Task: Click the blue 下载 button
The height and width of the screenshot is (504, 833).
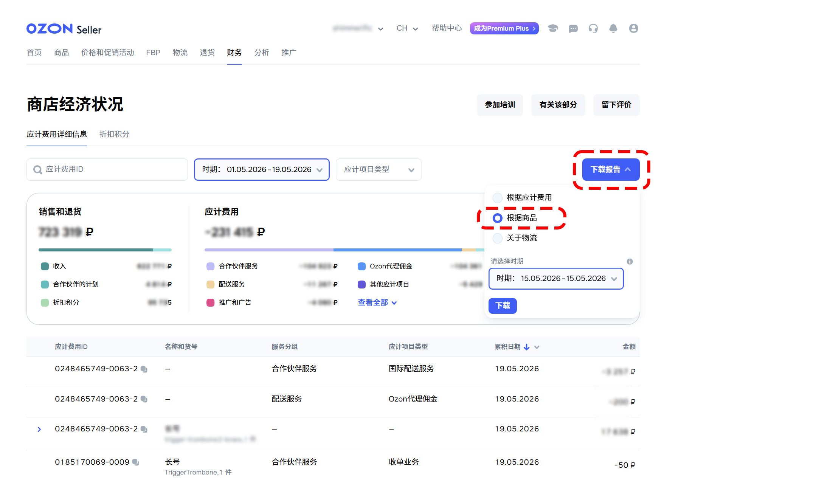Action: 503,306
